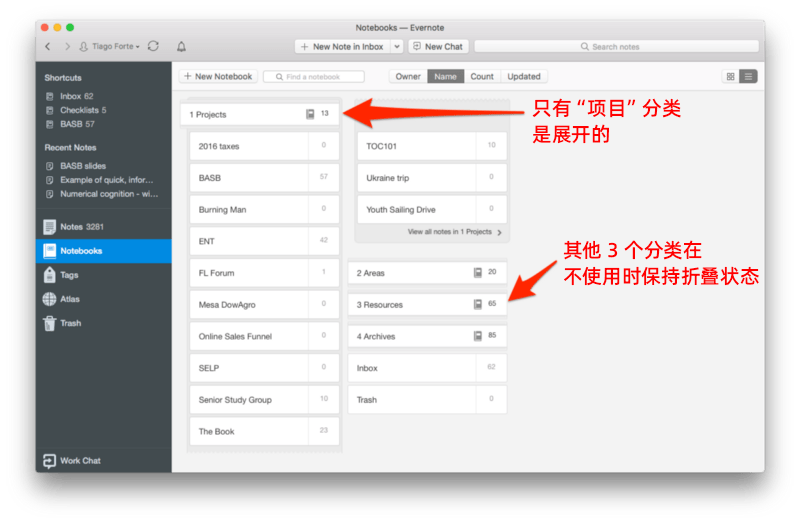
Task: Open recent note Example of quick, infor…
Action: (x=106, y=180)
